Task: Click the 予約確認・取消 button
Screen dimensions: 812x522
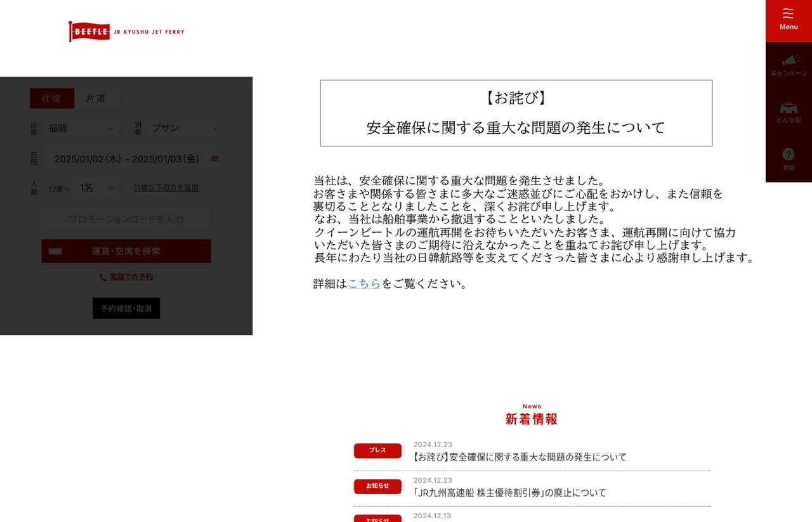Action: tap(126, 308)
